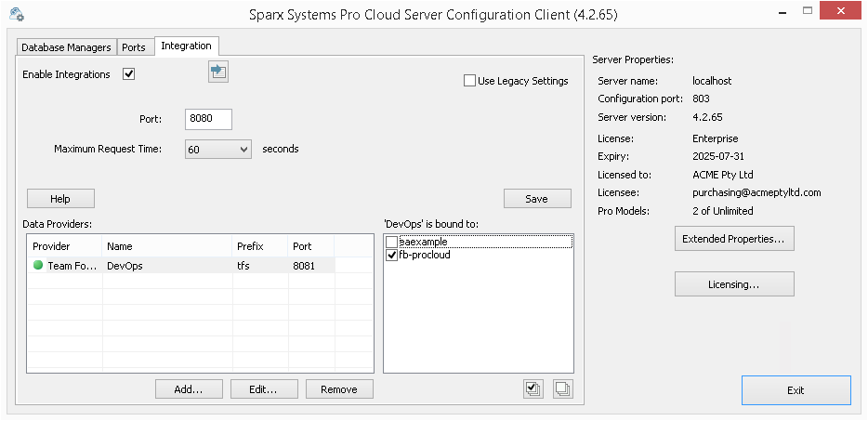Viewport: 868px width, 421px height.
Task: Tick the eaexample binding checkbox
Action: pyautogui.click(x=392, y=243)
